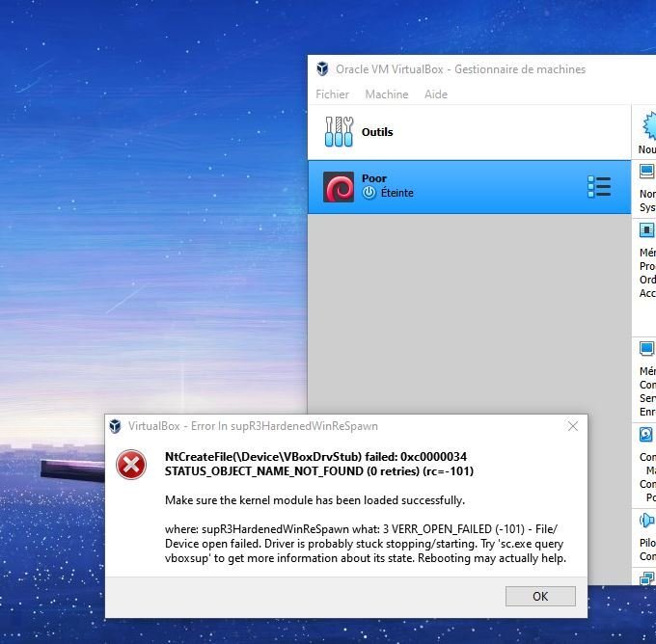Select the Outils entry in VirtualBox manager
The image size is (656, 644).
pyautogui.click(x=469, y=132)
